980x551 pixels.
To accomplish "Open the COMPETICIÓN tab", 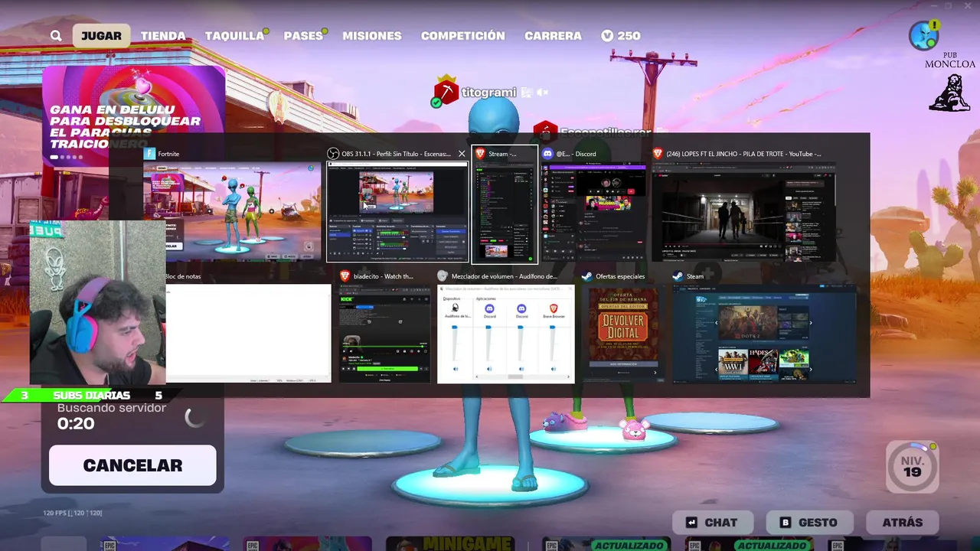I will (x=463, y=36).
